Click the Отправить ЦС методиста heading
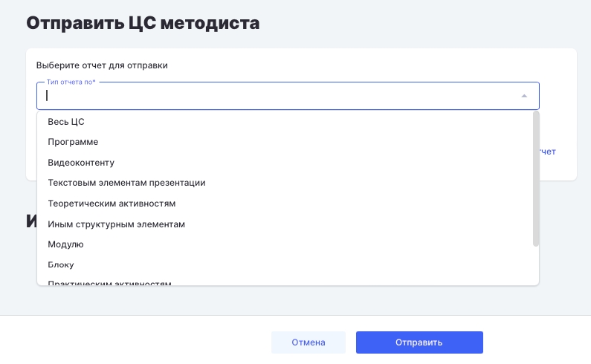591x364 pixels. click(x=143, y=23)
